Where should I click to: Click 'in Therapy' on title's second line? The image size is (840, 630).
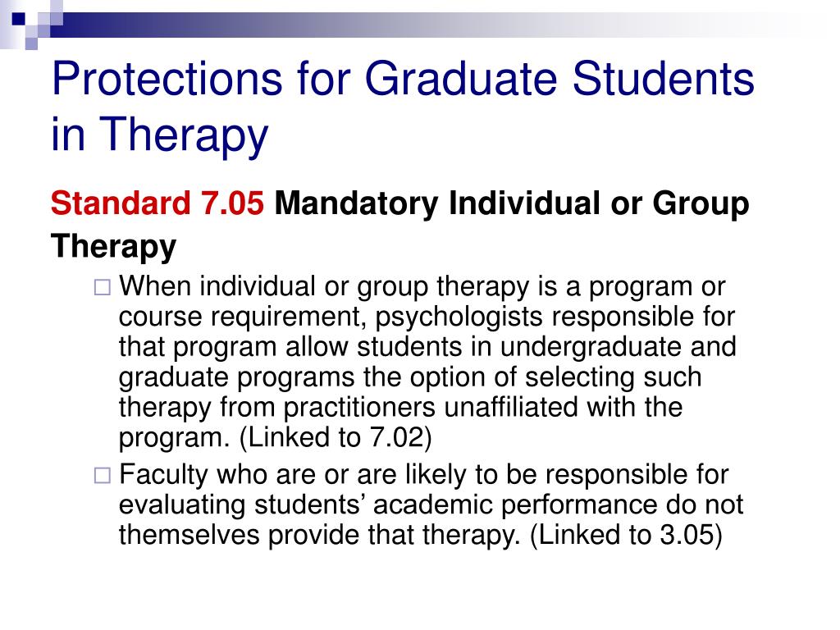(160, 135)
